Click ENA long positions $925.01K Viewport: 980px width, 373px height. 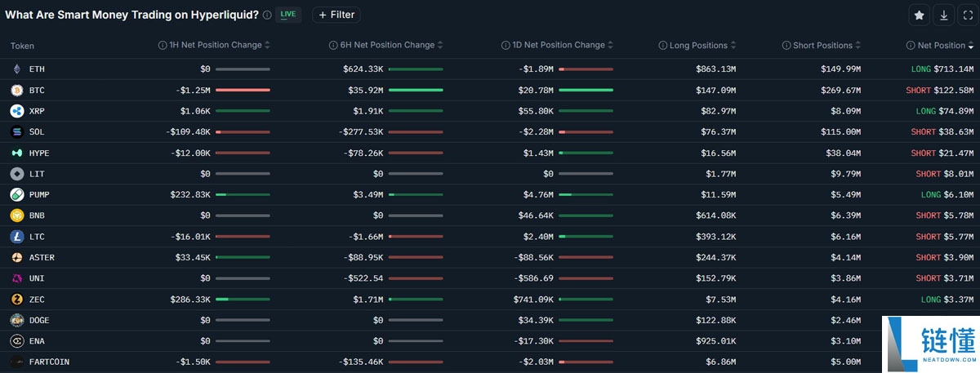point(715,341)
